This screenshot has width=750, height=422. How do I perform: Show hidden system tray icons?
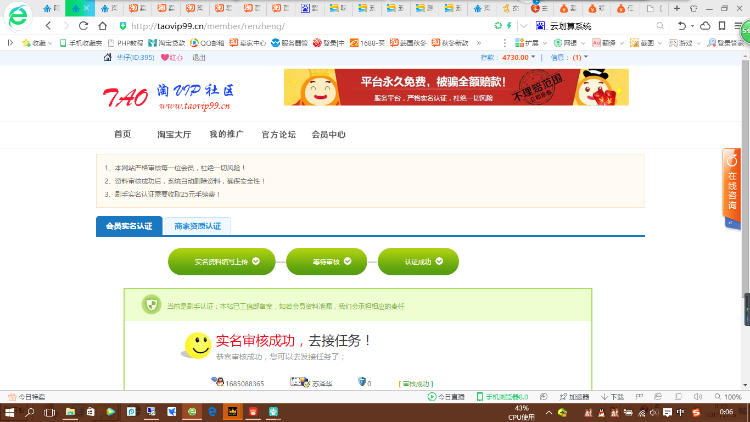[x=549, y=412]
